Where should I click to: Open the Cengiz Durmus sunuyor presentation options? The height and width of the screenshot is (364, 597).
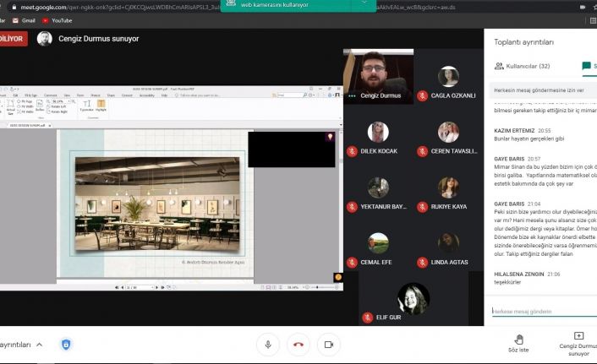(x=578, y=340)
